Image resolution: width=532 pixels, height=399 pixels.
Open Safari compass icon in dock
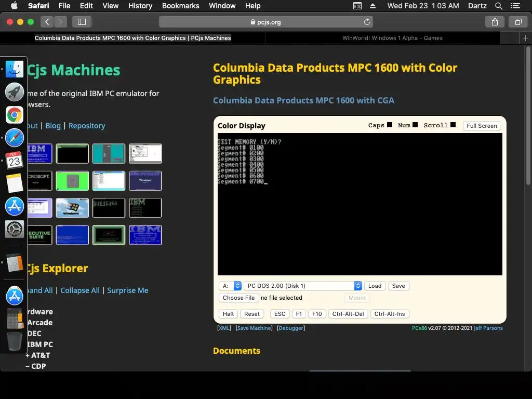pyautogui.click(x=14, y=138)
